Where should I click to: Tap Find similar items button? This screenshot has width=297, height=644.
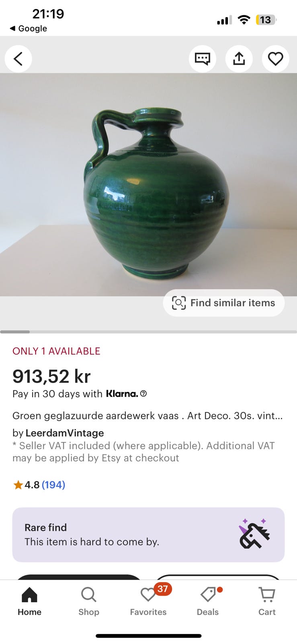pyautogui.click(x=224, y=303)
